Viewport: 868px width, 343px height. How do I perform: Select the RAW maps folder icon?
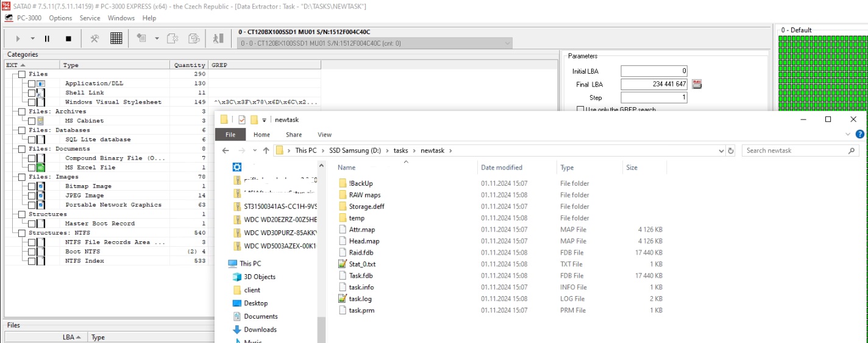[342, 195]
